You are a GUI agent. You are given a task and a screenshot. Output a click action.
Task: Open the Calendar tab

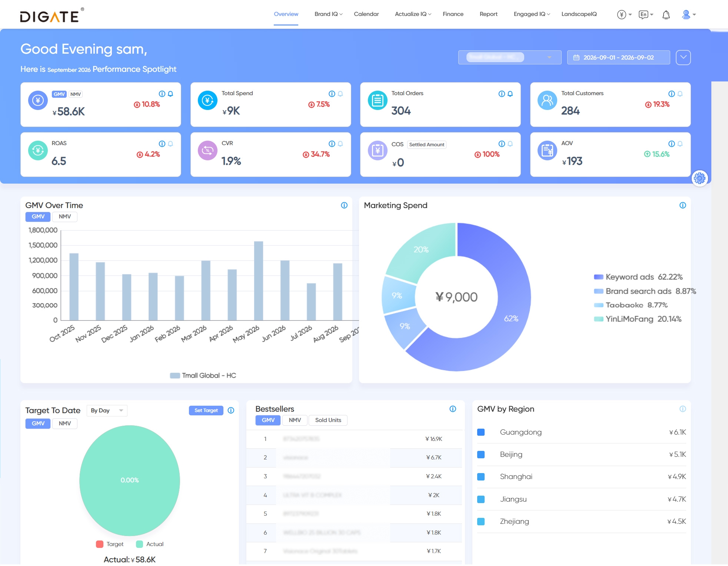[x=366, y=14]
